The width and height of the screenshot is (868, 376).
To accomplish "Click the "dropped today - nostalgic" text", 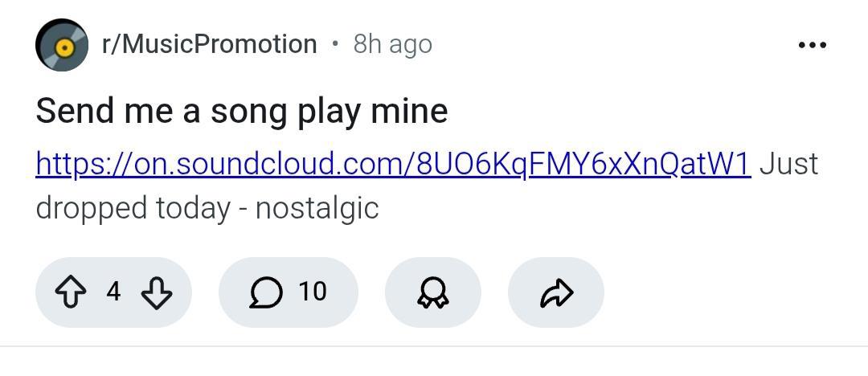I will [207, 208].
